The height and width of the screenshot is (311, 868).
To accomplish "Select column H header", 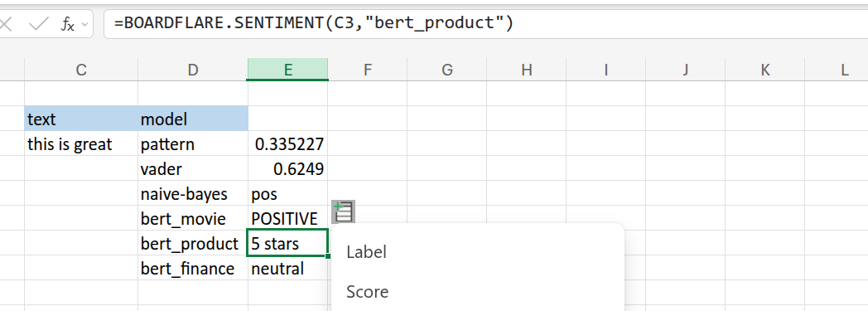I will point(527,70).
